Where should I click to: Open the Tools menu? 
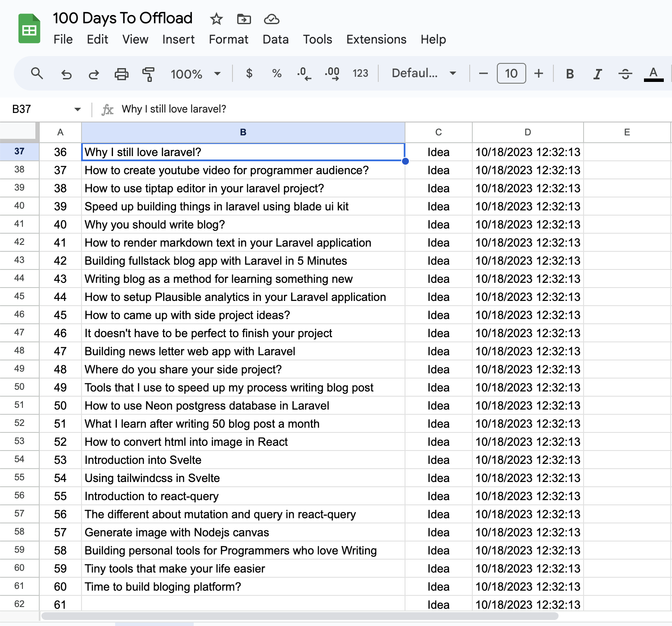pos(317,40)
